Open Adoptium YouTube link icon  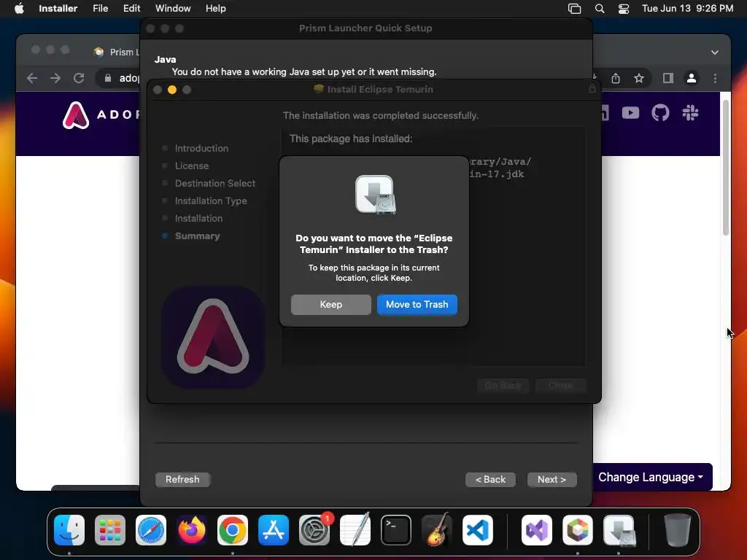point(630,113)
